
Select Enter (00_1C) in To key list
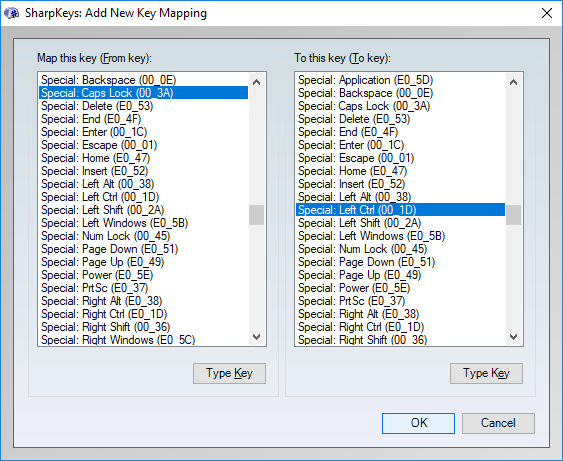click(x=400, y=145)
